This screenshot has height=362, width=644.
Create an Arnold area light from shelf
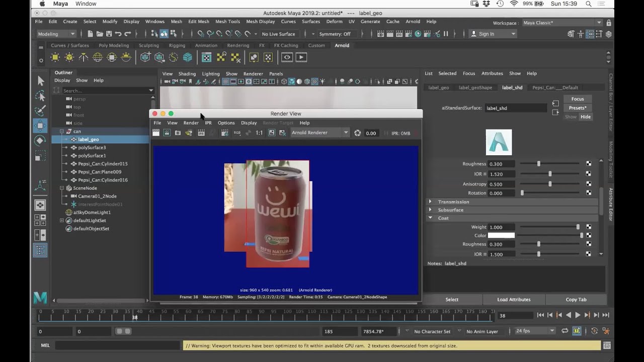click(55, 57)
